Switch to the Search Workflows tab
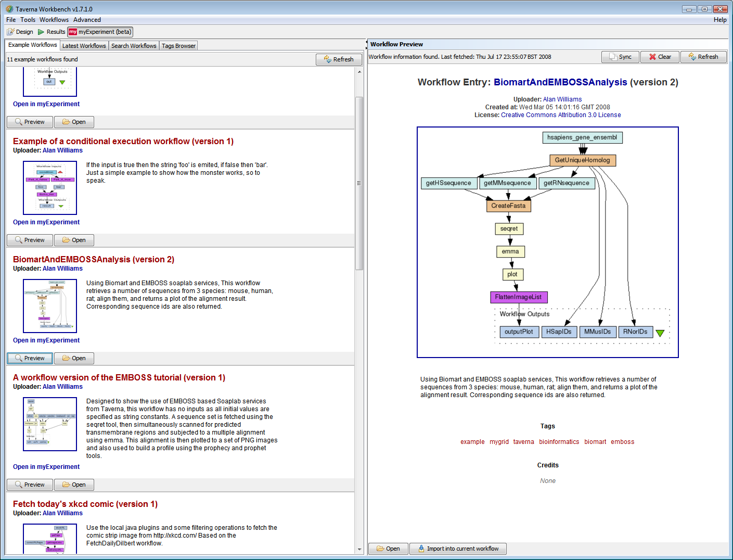The image size is (733, 560). tap(134, 46)
